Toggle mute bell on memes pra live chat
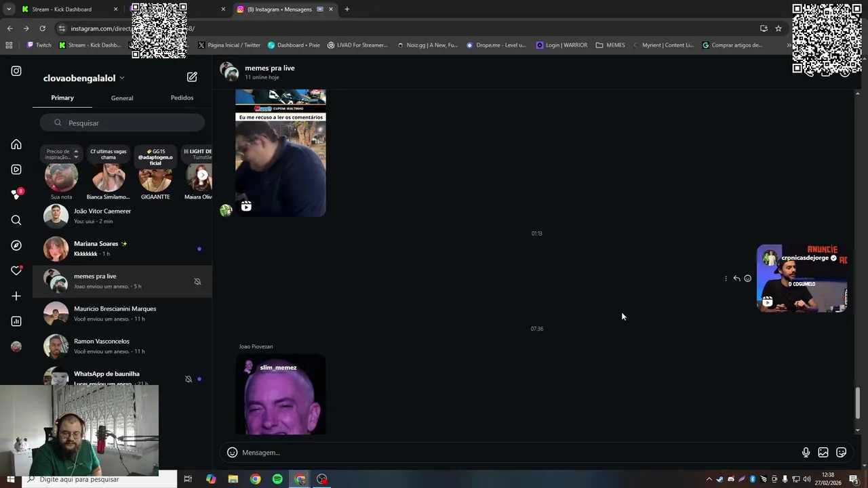The image size is (868, 488). pyautogui.click(x=197, y=281)
